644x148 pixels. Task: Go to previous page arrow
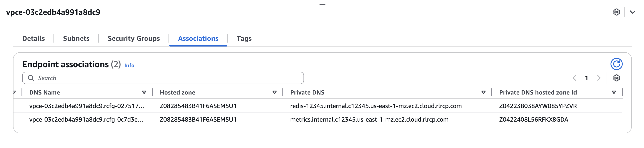[x=574, y=78]
